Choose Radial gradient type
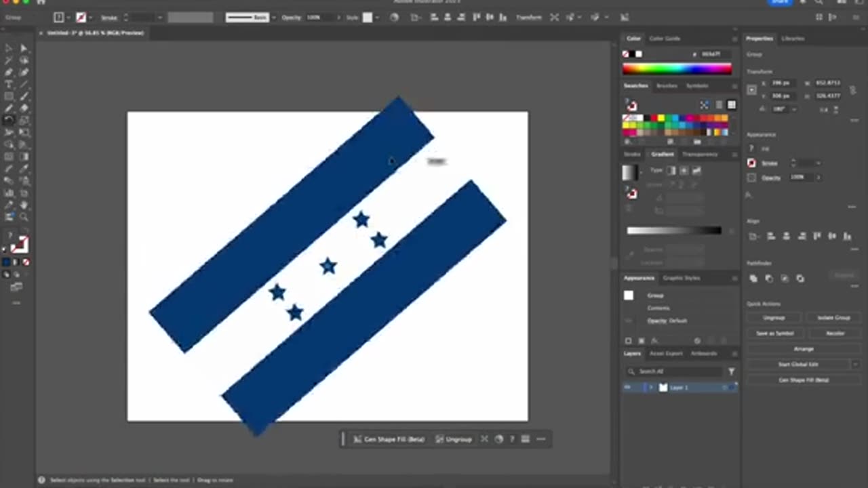Viewport: 868px width, 488px height. coord(684,170)
